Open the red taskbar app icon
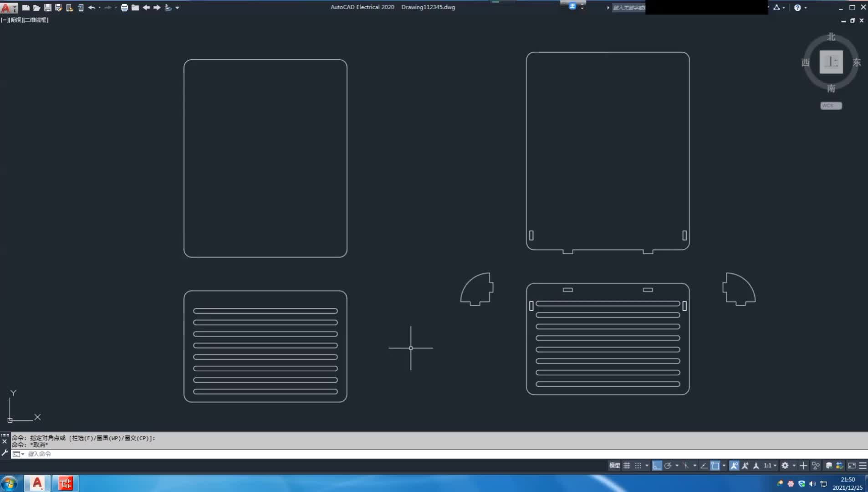 coord(65,483)
